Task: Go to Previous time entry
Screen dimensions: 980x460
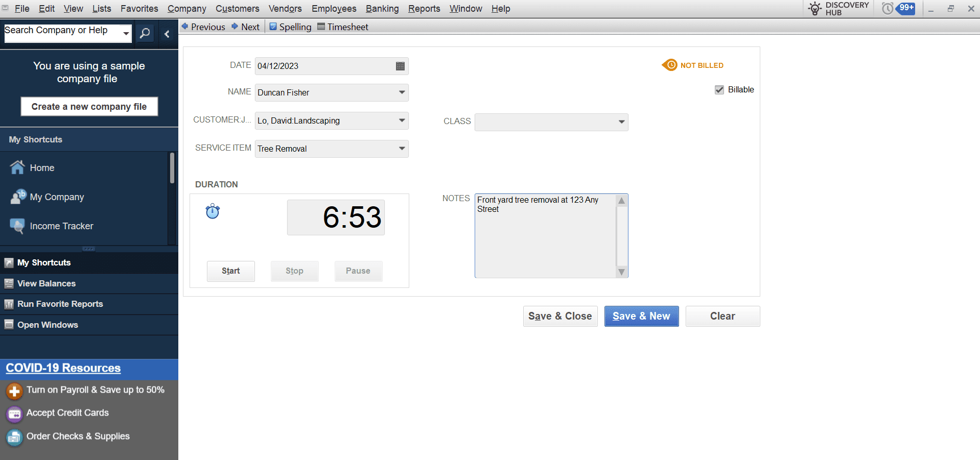Action: 203,27
